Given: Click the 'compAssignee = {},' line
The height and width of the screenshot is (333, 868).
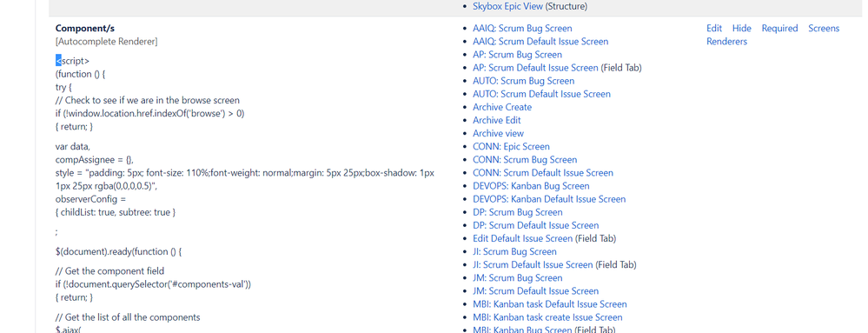Looking at the screenshot, I should click(94, 160).
